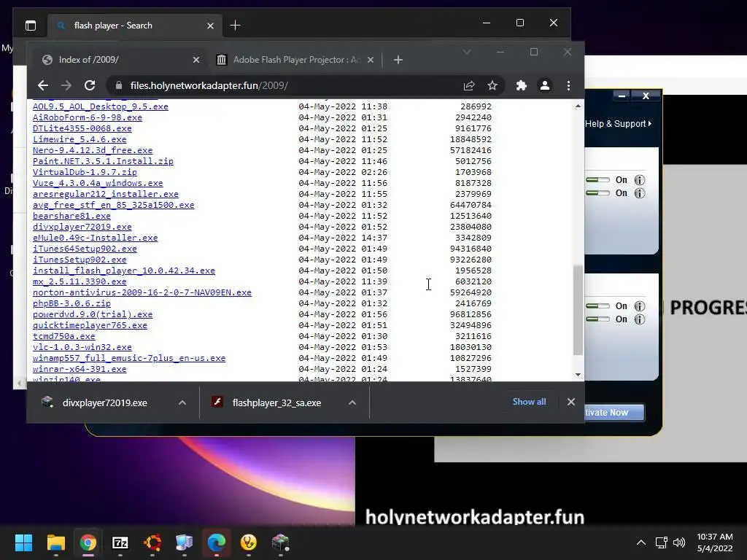Open 7-Zip from taskbar
747x560 pixels.
[x=120, y=542]
